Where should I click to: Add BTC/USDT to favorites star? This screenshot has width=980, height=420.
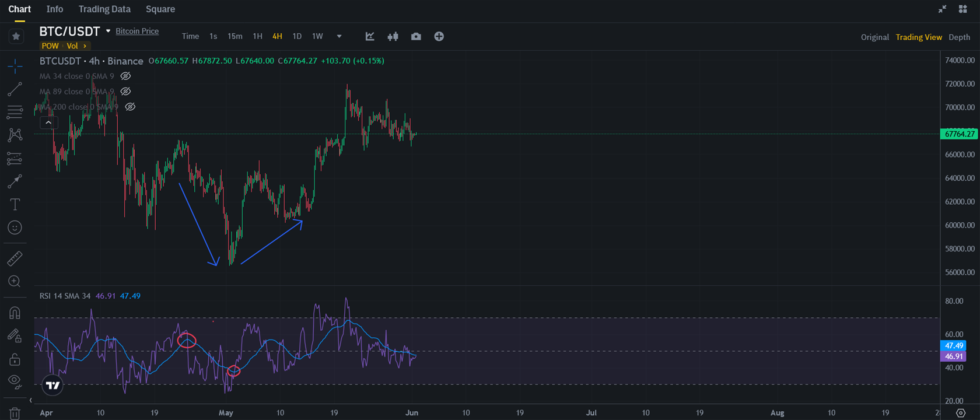(16, 36)
